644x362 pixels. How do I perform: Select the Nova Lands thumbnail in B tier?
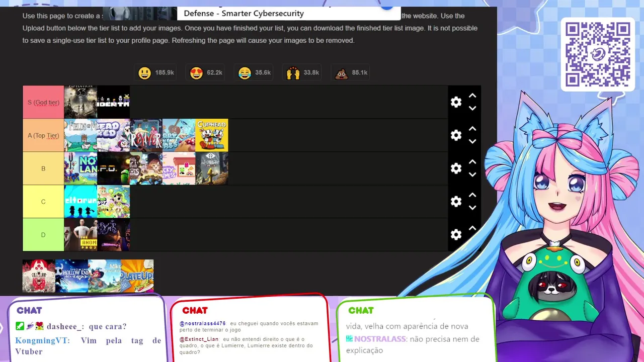click(x=80, y=168)
